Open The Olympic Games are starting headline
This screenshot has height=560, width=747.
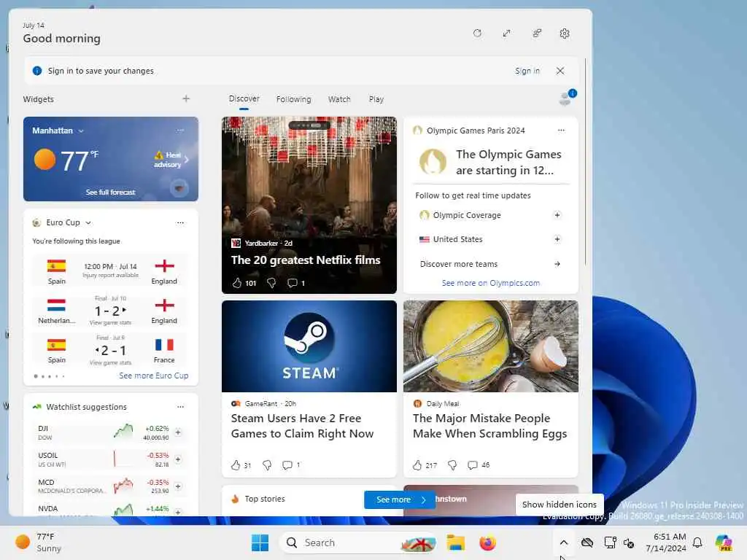point(508,162)
